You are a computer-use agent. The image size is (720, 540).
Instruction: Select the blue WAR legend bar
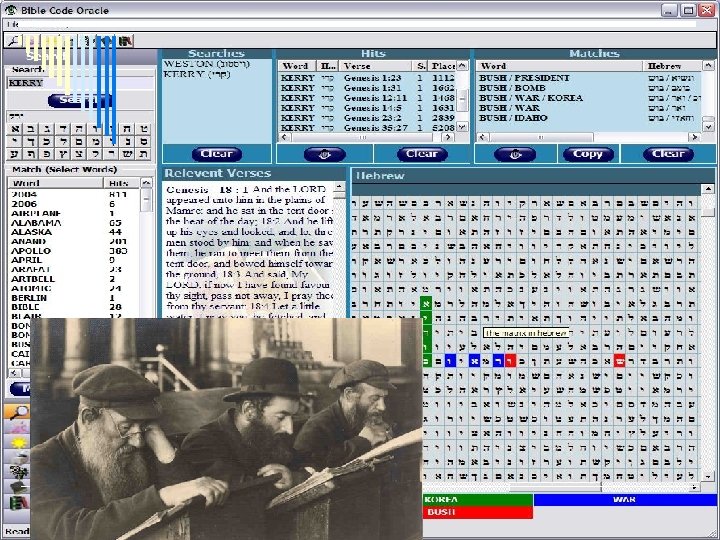tap(625, 500)
